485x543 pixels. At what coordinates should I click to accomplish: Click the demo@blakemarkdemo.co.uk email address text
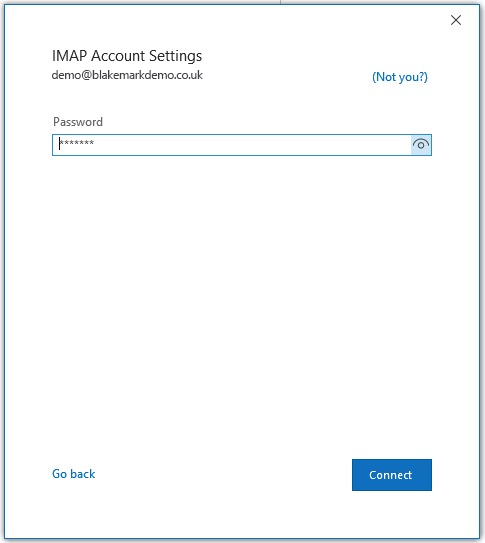(x=127, y=75)
